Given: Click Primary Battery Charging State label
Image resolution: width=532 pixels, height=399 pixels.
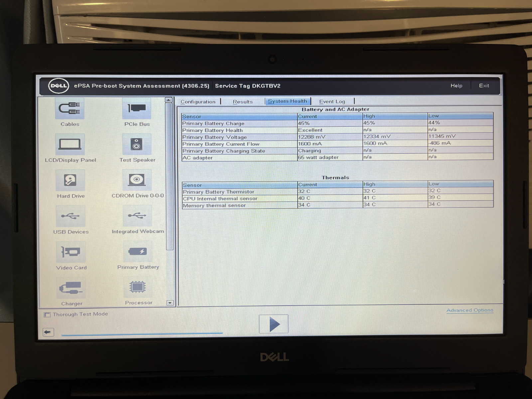Looking at the screenshot, I should coord(224,151).
